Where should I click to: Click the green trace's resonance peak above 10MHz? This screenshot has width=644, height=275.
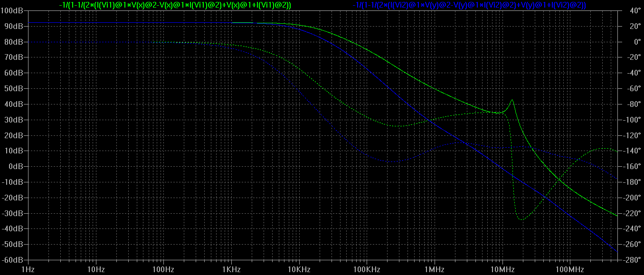point(512,100)
